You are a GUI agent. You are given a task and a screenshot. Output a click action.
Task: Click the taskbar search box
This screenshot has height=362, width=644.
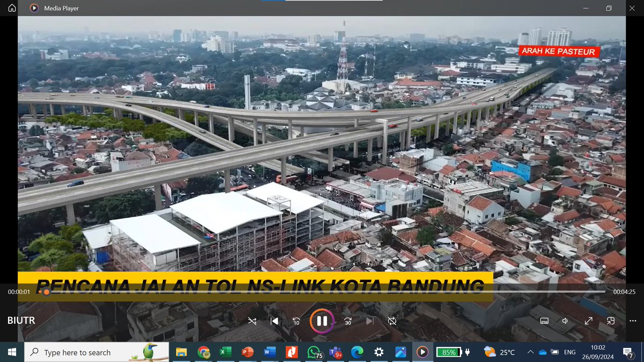pyautogui.click(x=96, y=352)
